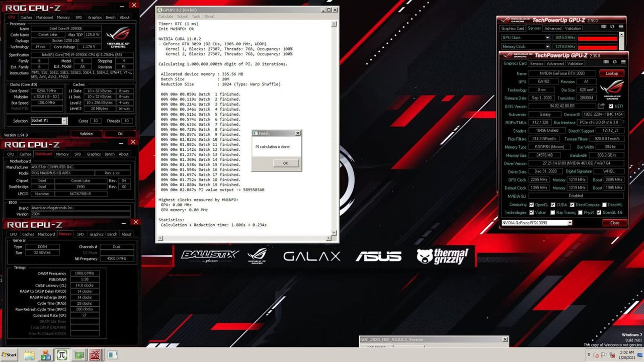Click the DRAM Frequency value 1900.0 MHz

(85, 273)
